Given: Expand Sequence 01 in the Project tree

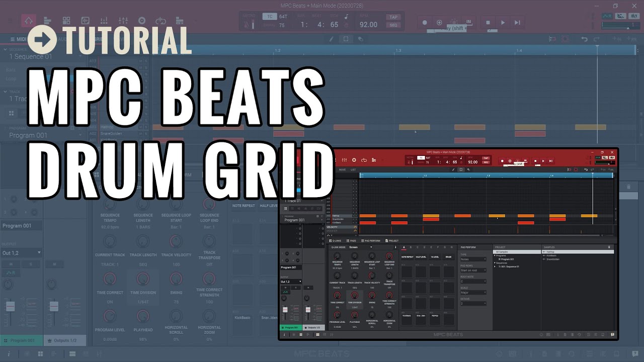Looking at the screenshot, I should point(495,266).
